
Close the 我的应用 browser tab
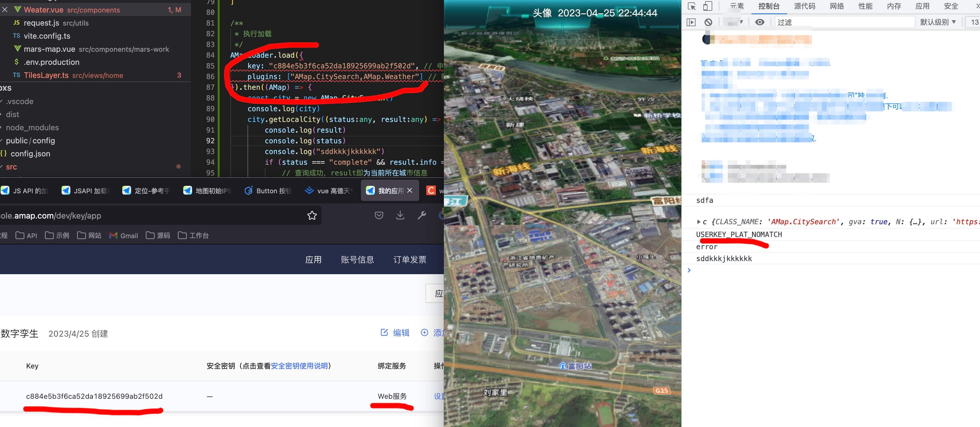point(410,191)
